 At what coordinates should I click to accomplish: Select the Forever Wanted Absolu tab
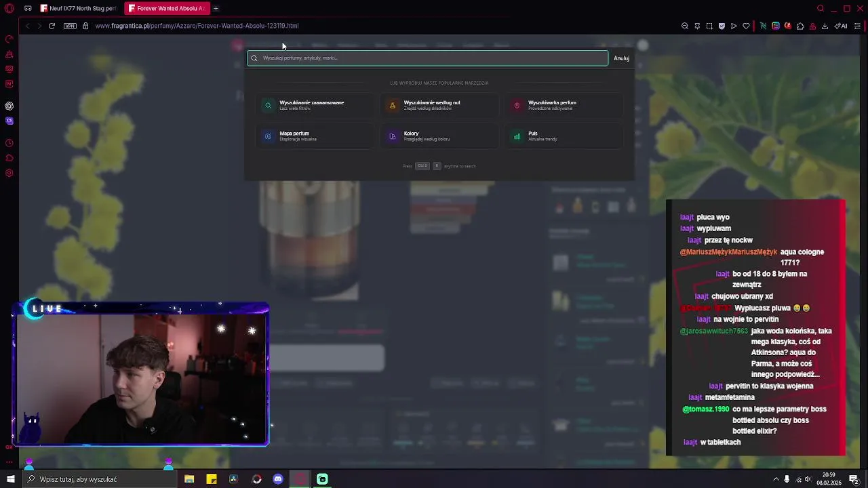tap(166, 8)
